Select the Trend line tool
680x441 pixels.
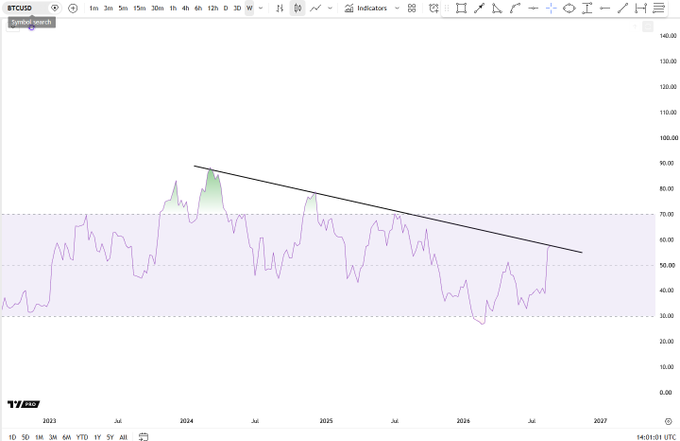tap(623, 8)
